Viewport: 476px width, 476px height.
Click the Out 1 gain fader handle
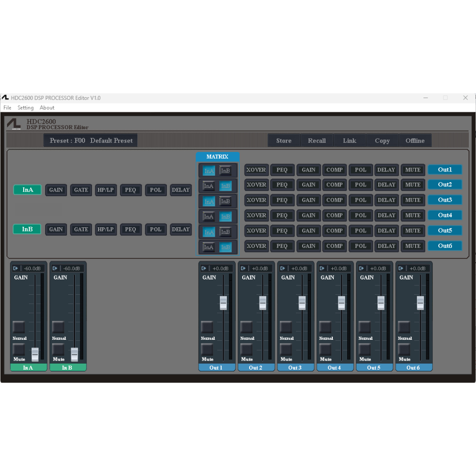point(224,303)
